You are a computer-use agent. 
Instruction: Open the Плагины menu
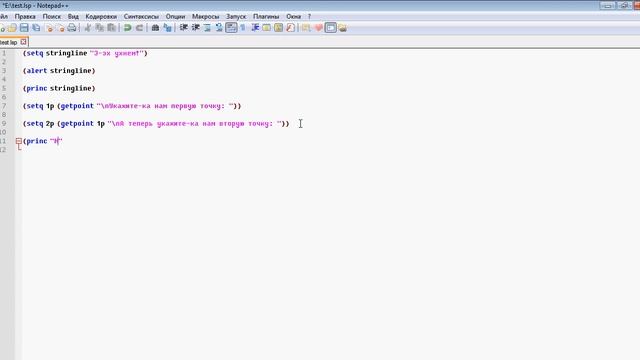click(x=266, y=16)
